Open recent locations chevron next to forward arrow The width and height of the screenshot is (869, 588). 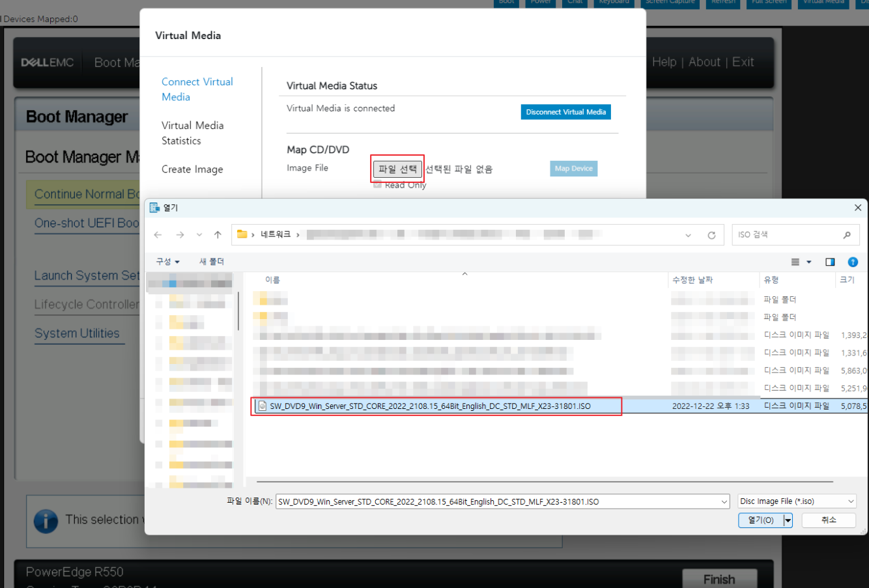[199, 235]
